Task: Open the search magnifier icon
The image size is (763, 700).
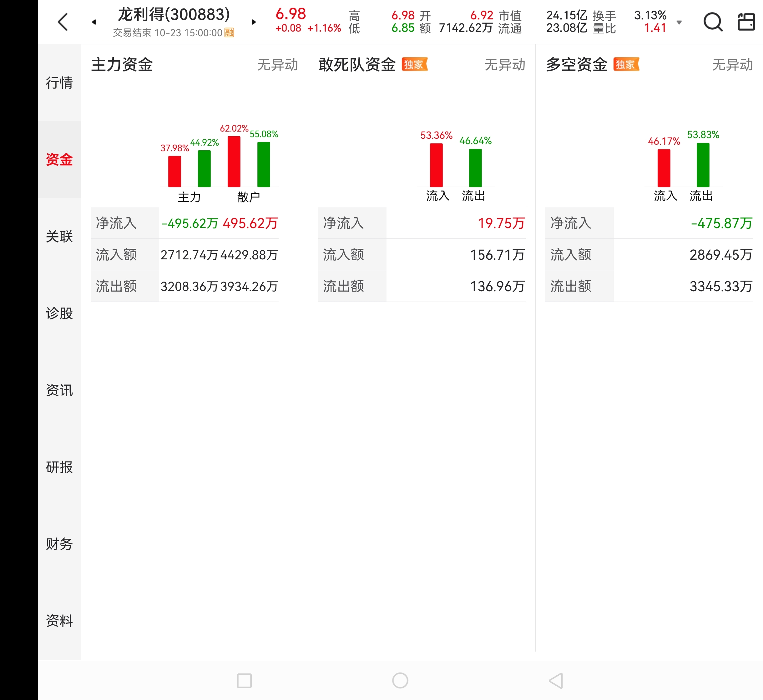Action: point(713,22)
